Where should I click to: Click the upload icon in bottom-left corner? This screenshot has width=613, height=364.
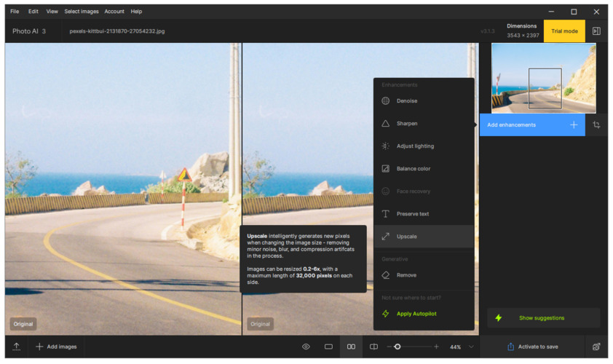click(16, 347)
